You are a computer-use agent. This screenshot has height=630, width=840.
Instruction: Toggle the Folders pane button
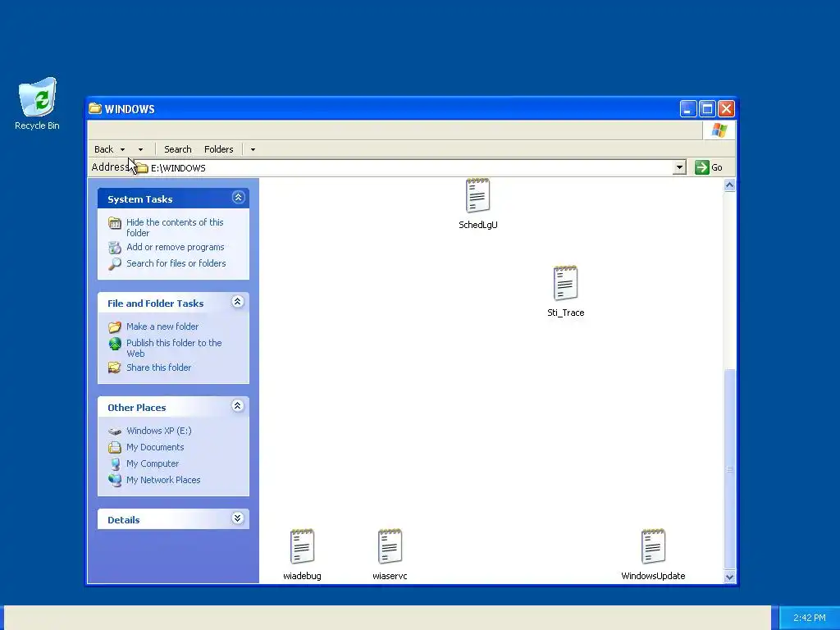(218, 149)
